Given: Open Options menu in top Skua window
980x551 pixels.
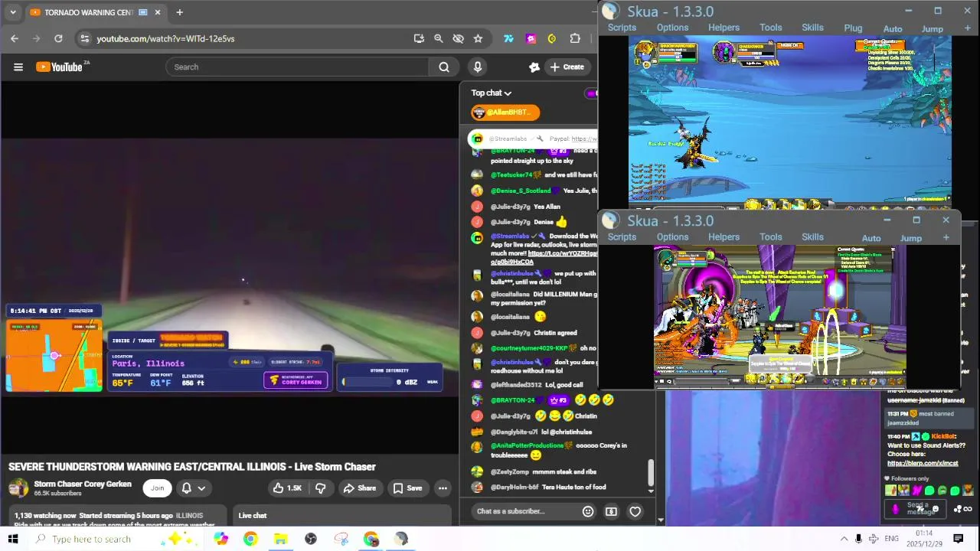Looking at the screenshot, I should 672,28.
